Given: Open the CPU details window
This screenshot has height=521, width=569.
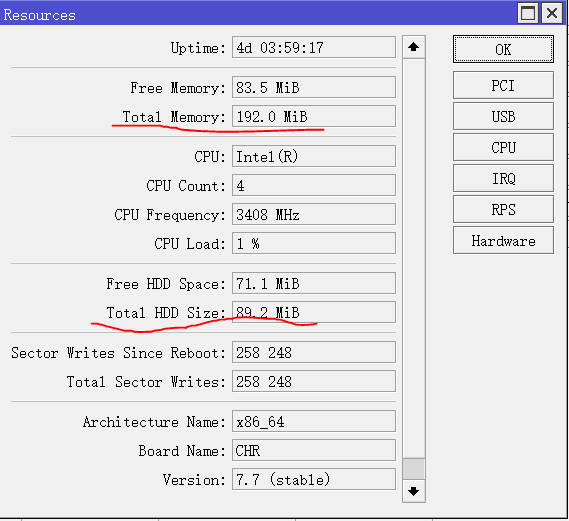Looking at the screenshot, I should click(503, 147).
